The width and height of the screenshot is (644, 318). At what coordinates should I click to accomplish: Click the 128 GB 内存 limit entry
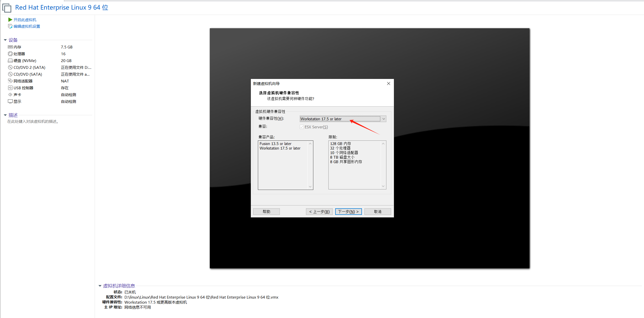[x=341, y=144]
